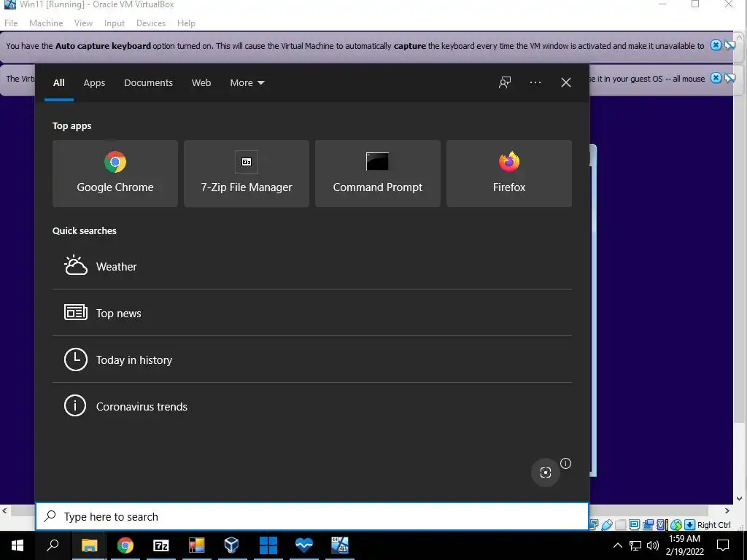
Task: Click the taskbar search magnifier icon
Action: pyautogui.click(x=53, y=545)
